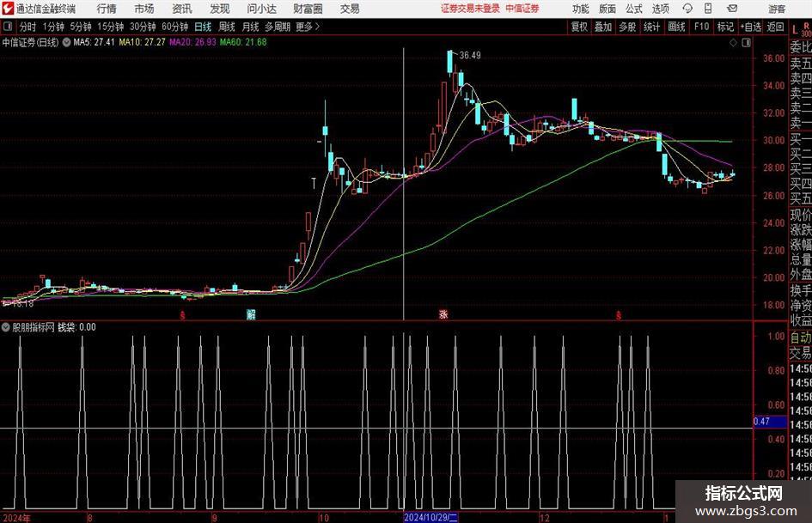Click the 钱袋: 0.00 indicator value
The height and width of the screenshot is (523, 812).
[x=76, y=327]
